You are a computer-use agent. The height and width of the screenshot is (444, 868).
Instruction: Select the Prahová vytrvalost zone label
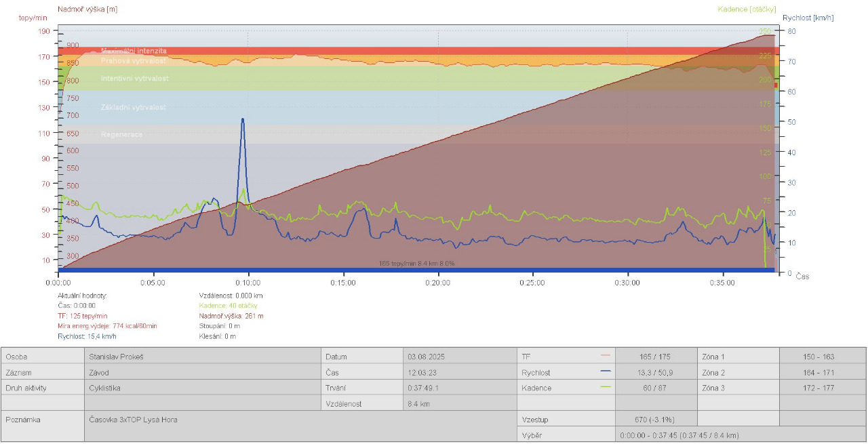click(x=133, y=60)
